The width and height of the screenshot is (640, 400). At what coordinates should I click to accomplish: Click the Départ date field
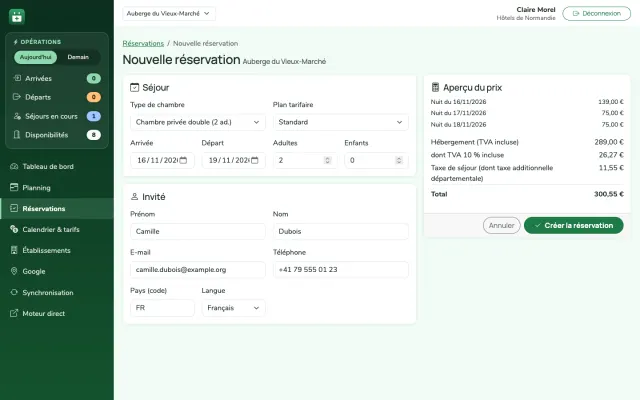[x=233, y=160]
